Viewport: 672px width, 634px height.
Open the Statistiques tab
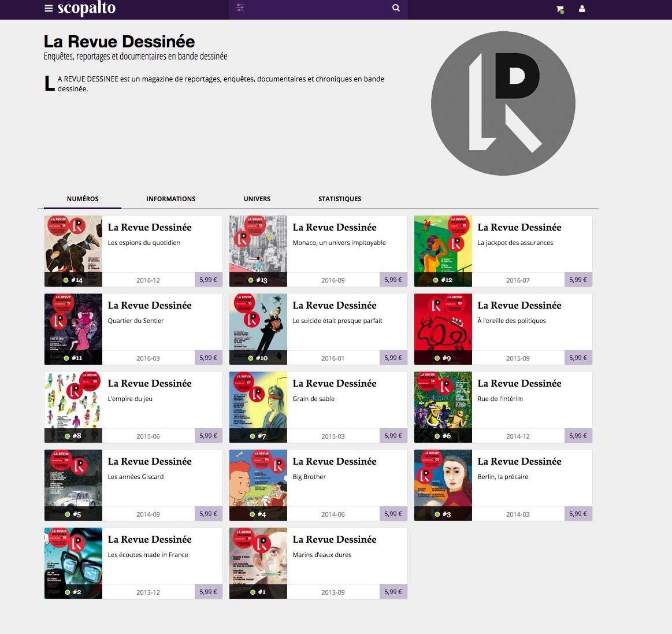(340, 199)
